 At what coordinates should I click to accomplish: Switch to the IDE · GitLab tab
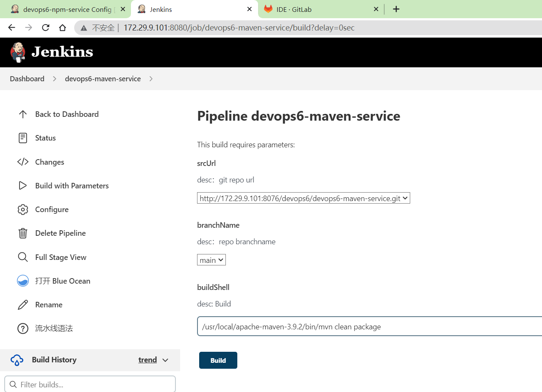[321, 9]
